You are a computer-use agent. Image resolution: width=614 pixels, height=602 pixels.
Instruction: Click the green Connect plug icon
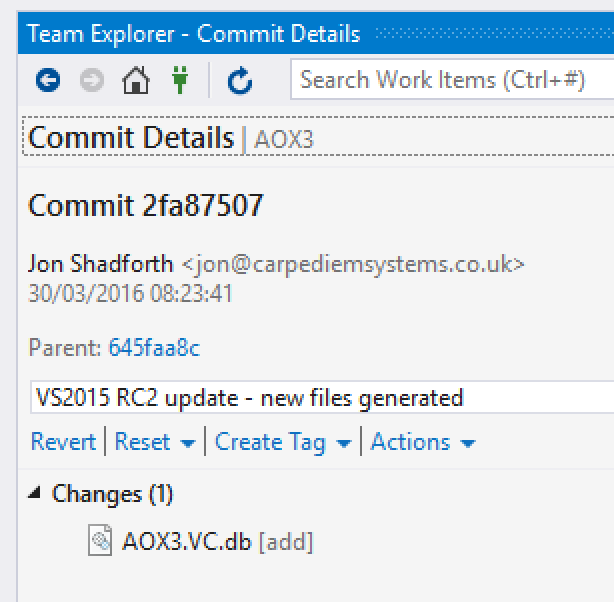(179, 81)
